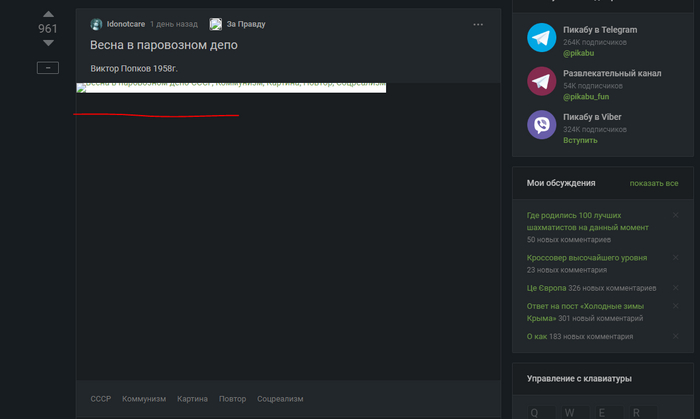Image resolution: width=700 pixels, height=419 pixels.
Task: Click Вступить to join Viber
Action: (580, 141)
